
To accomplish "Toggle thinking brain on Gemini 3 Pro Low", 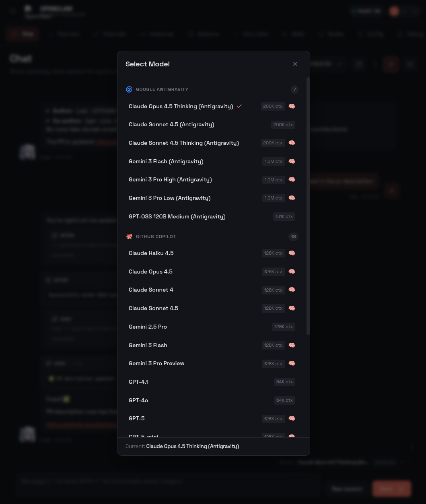I will coord(292,198).
